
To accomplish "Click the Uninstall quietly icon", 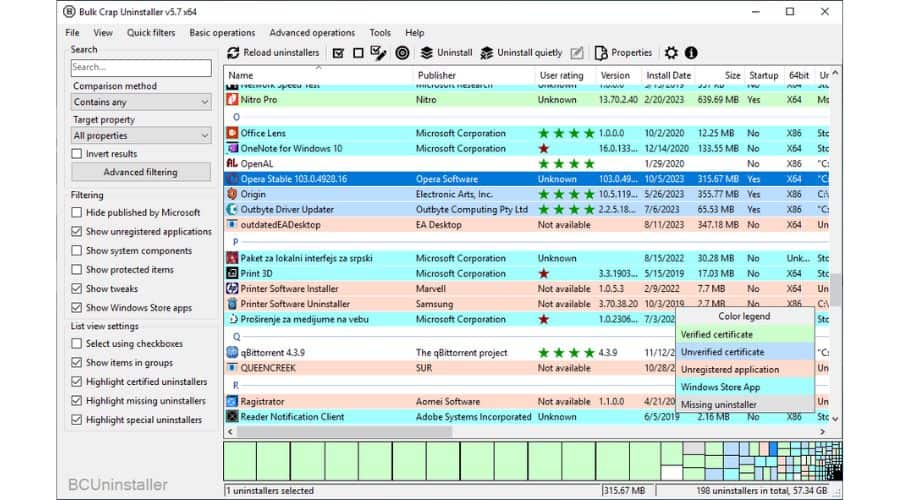I will [486, 53].
